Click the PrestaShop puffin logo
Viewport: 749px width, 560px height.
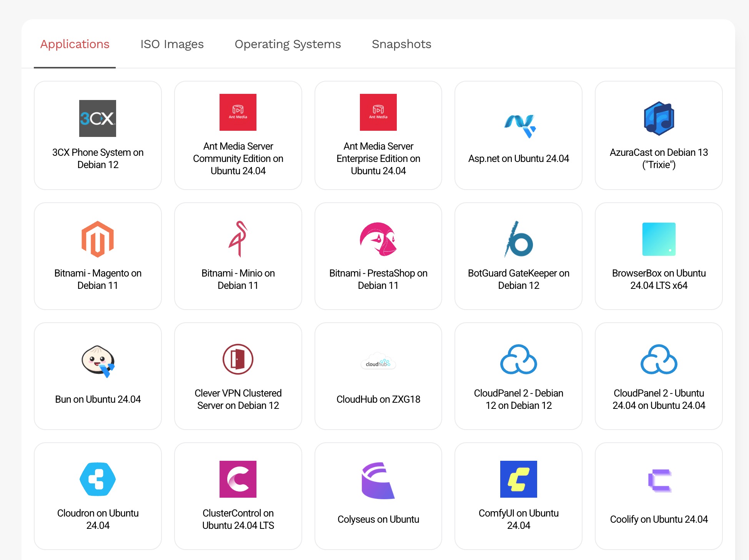point(378,239)
